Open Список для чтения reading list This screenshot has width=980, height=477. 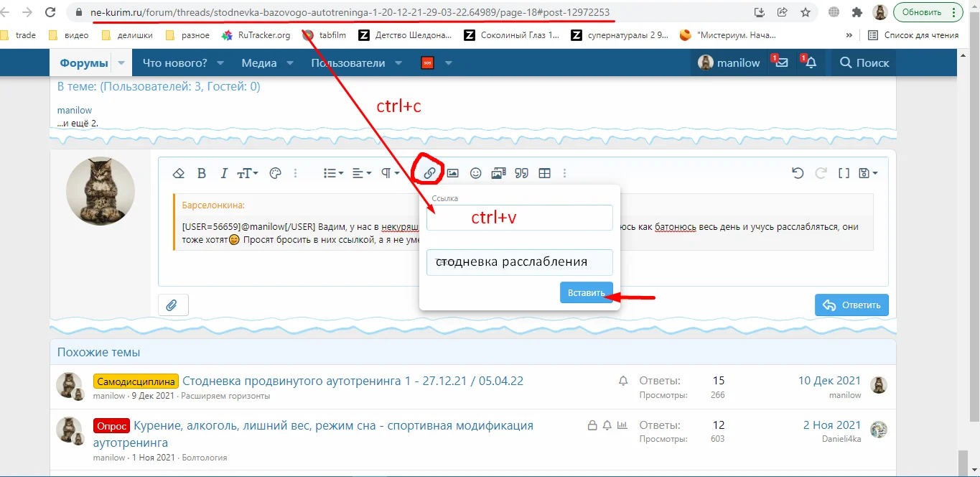coord(913,34)
